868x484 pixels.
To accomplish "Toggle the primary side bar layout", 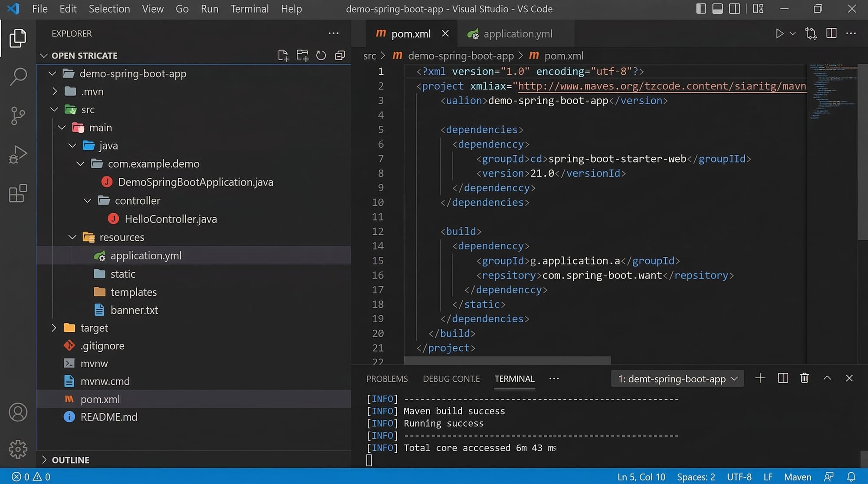I will click(x=701, y=9).
